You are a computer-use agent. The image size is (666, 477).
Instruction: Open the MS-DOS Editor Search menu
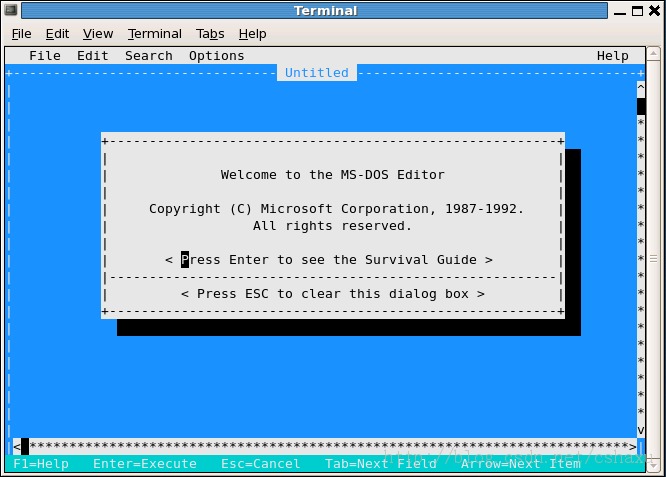tap(149, 56)
